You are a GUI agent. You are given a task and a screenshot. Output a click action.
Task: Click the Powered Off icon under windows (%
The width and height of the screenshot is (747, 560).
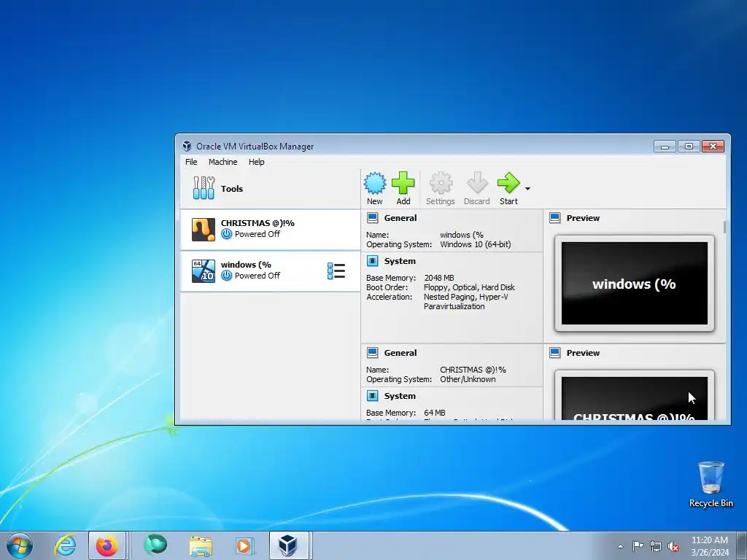[227, 275]
